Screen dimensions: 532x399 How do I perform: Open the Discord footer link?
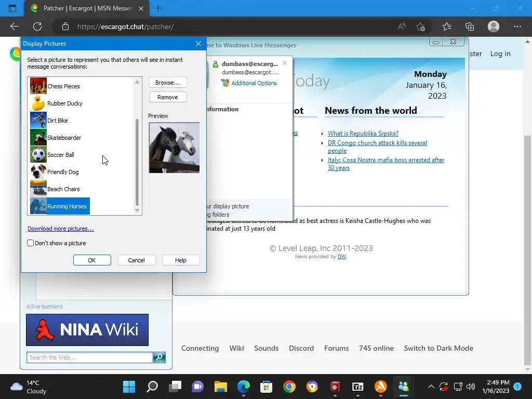click(301, 348)
